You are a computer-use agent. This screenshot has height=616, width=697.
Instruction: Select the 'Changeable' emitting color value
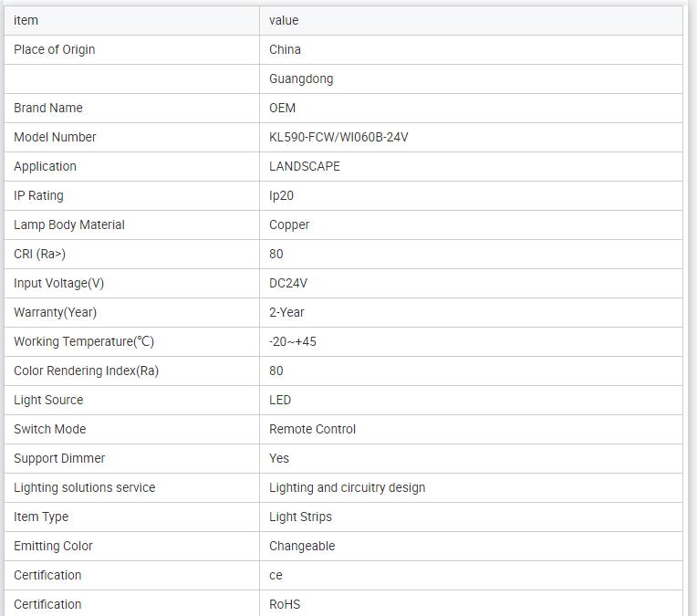[x=302, y=546]
